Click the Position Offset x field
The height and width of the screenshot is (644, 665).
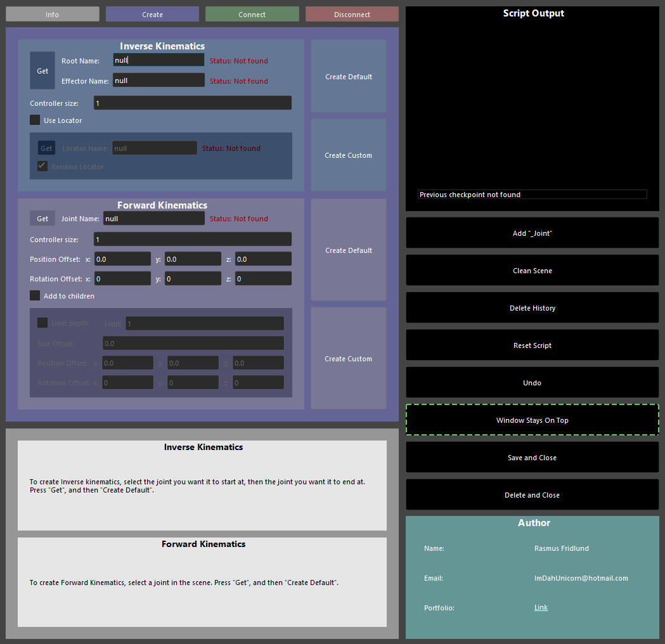pos(123,259)
